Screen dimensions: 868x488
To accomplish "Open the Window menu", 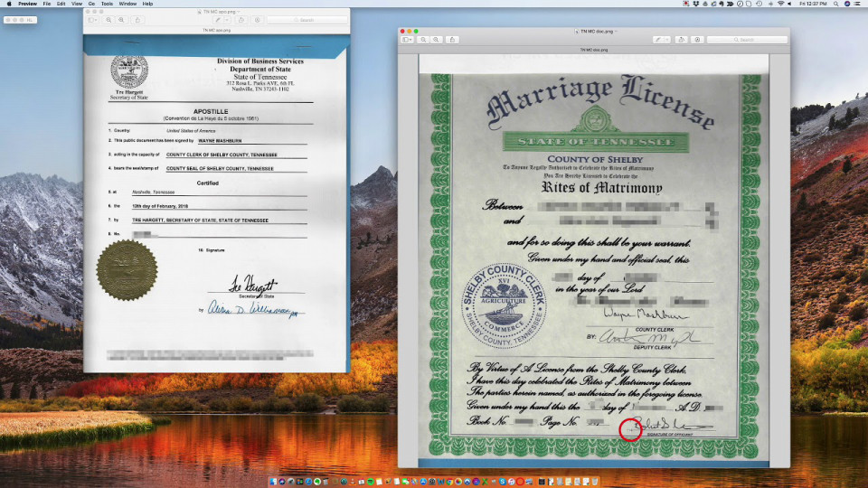I will 127,4.
